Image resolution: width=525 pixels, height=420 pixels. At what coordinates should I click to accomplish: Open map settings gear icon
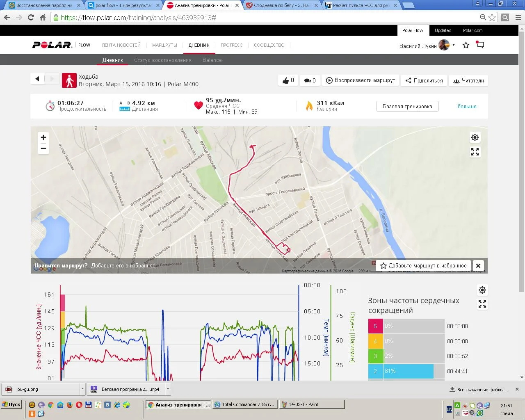pos(475,137)
